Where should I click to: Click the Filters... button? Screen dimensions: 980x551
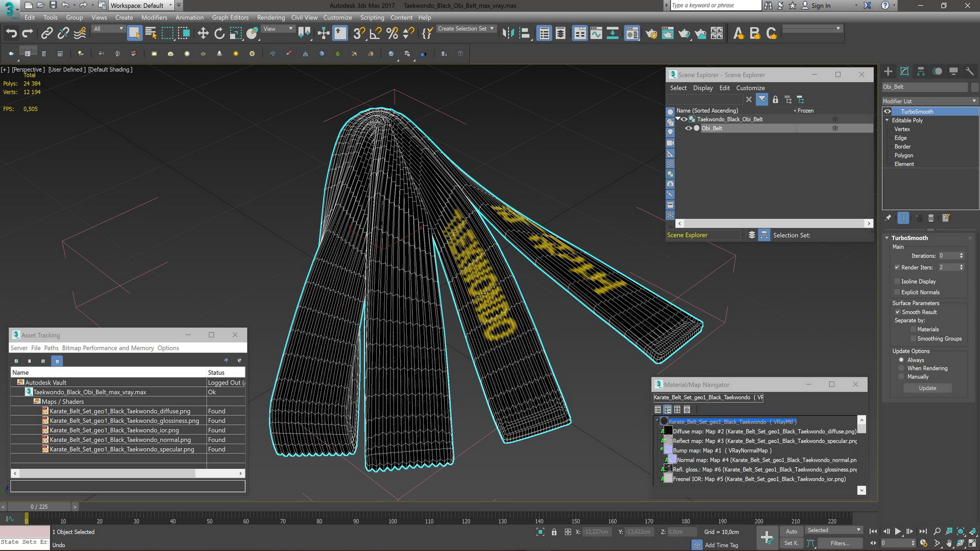[840, 543]
